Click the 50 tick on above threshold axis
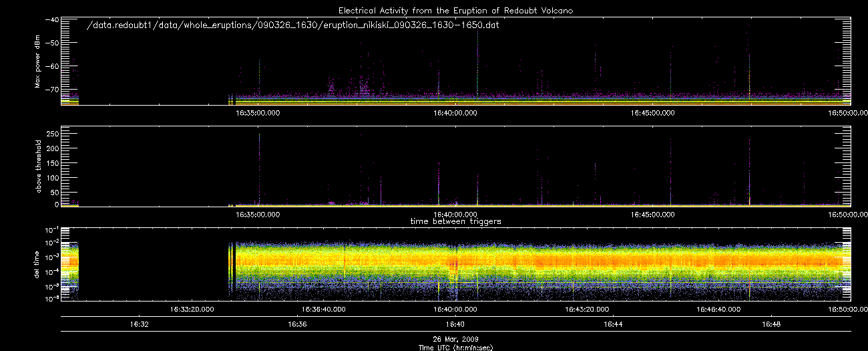The height and width of the screenshot is (351, 868). tap(54, 193)
